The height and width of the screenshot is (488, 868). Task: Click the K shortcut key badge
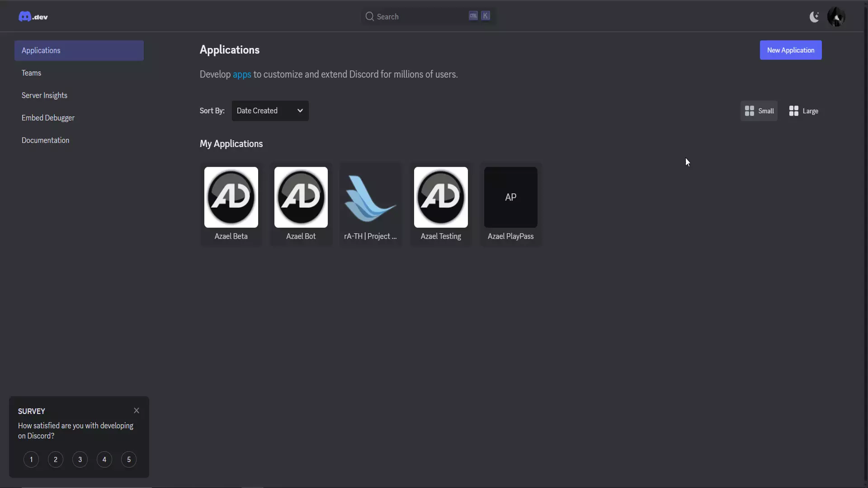click(x=486, y=16)
